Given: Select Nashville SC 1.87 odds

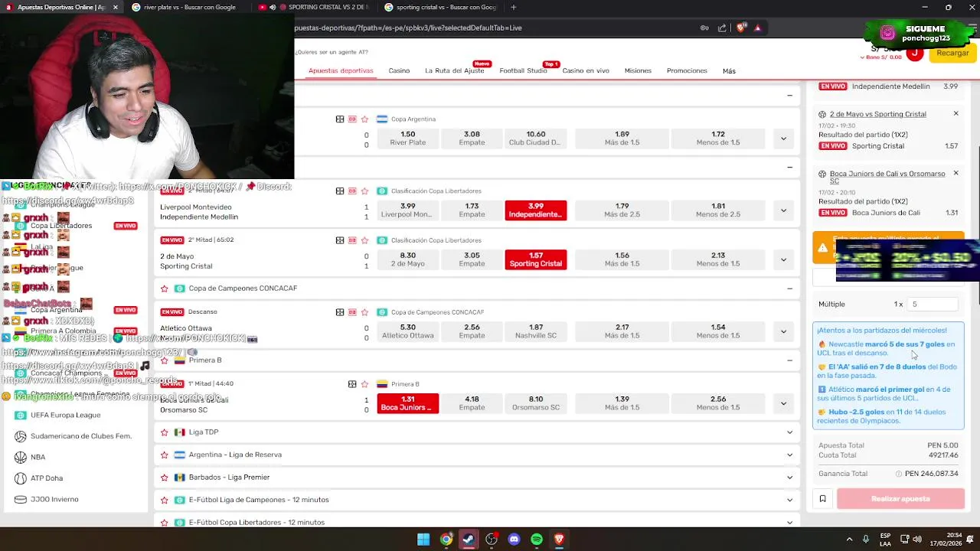Looking at the screenshot, I should [536, 331].
